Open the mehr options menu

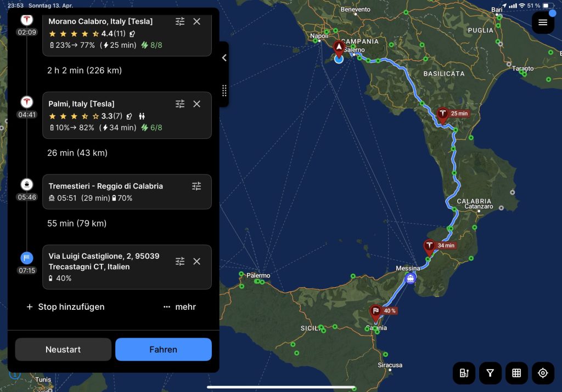tap(179, 307)
